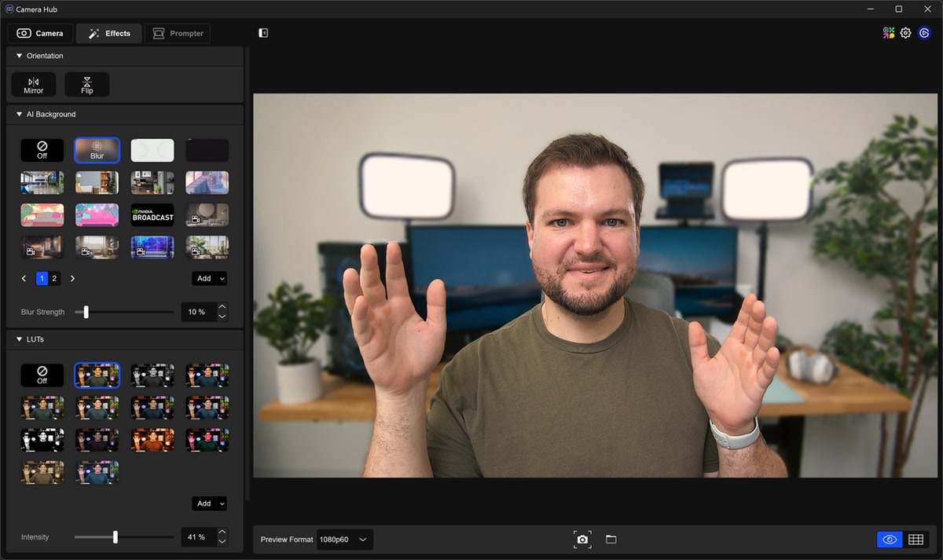Collapse the sidebar panel icon
Viewport: 943px width, 560px height.
[x=263, y=33]
